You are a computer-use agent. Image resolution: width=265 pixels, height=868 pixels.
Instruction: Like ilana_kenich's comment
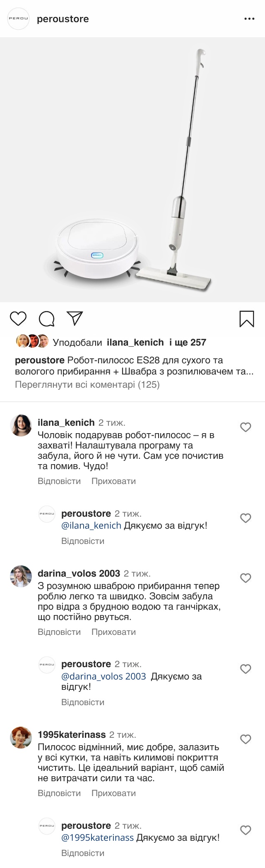pyautogui.click(x=246, y=427)
